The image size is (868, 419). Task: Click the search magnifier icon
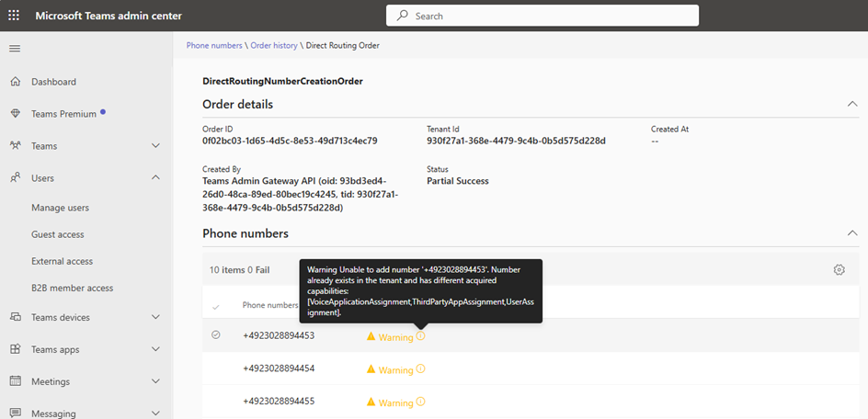point(403,16)
